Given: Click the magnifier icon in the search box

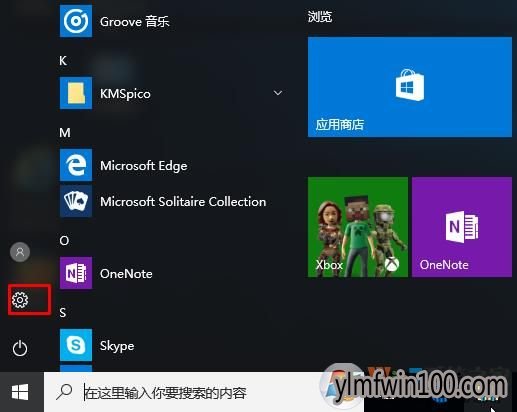Looking at the screenshot, I should coord(64,392).
